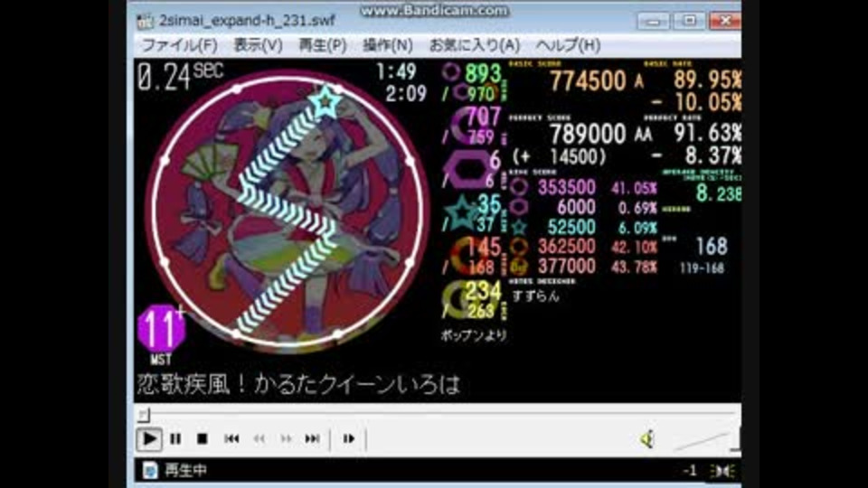Open the 再生(P) menu

click(x=322, y=45)
